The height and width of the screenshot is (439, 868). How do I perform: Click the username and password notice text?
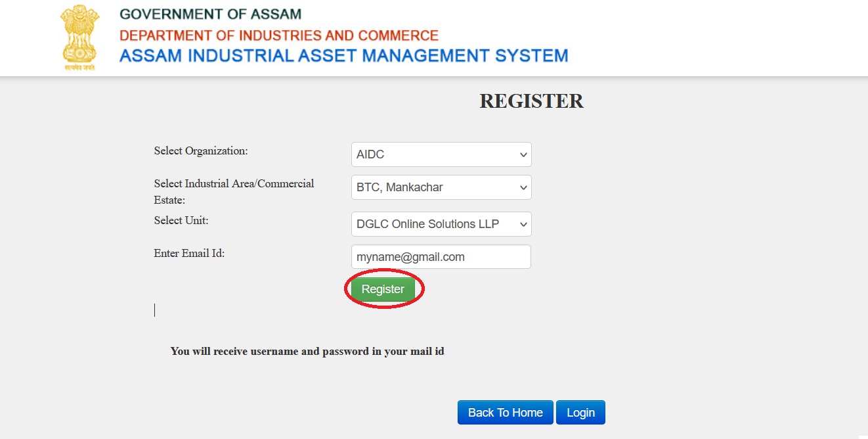point(307,352)
